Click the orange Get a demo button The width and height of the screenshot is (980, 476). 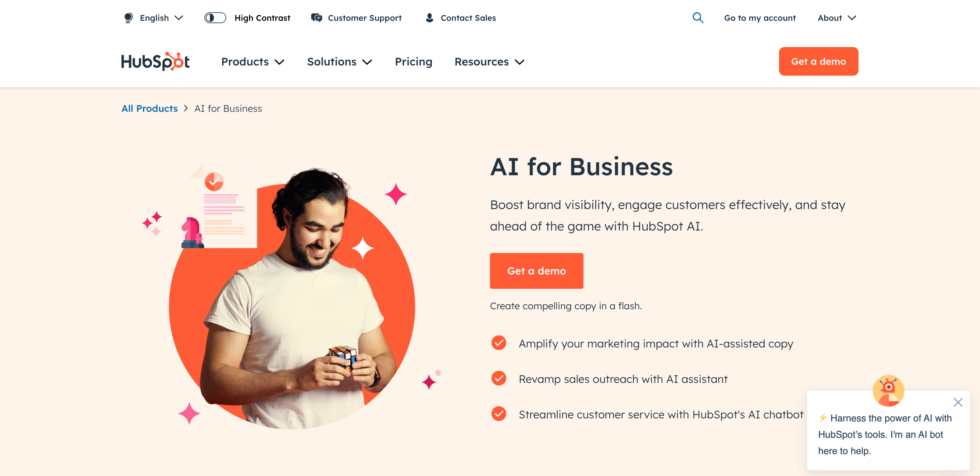pyautogui.click(x=536, y=271)
